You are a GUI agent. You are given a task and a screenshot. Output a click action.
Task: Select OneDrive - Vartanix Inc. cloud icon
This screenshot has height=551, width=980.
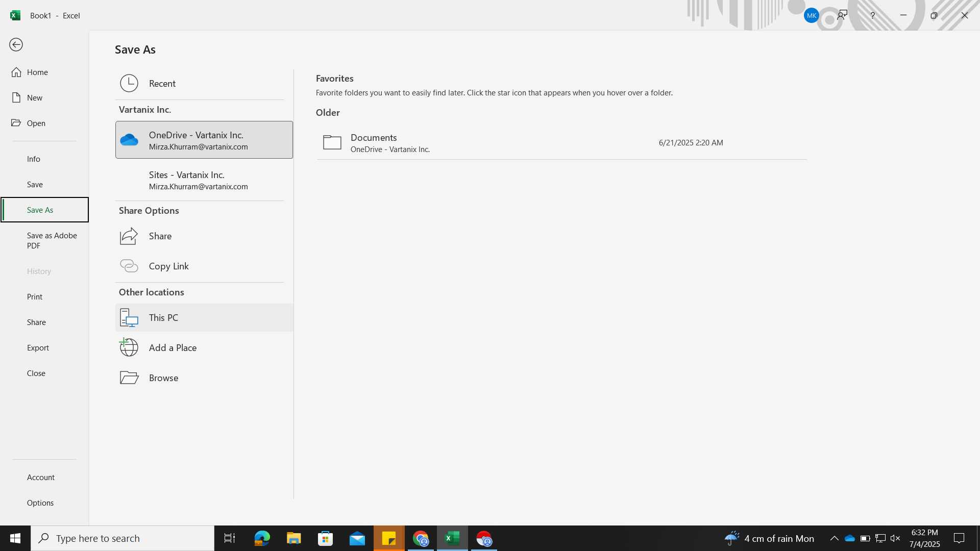129,140
